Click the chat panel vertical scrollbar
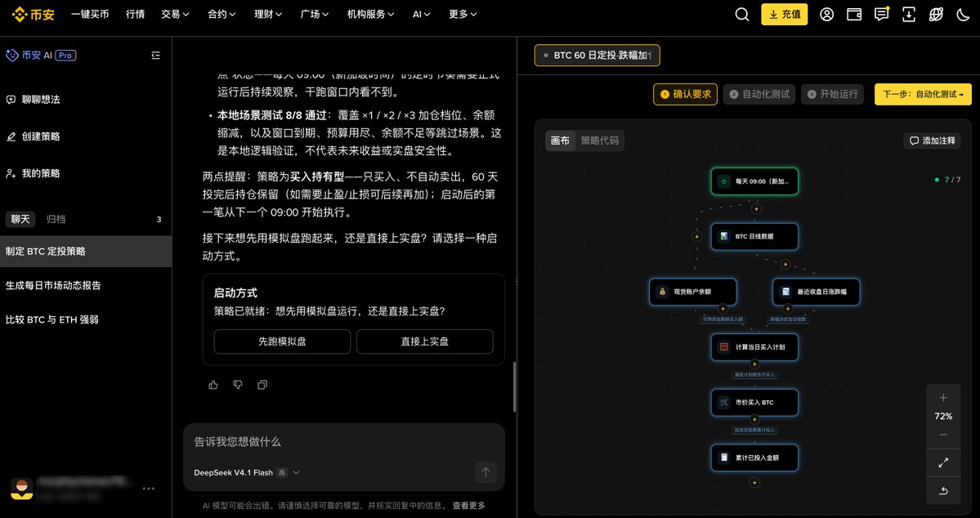Image resolution: width=980 pixels, height=518 pixels. tap(514, 387)
